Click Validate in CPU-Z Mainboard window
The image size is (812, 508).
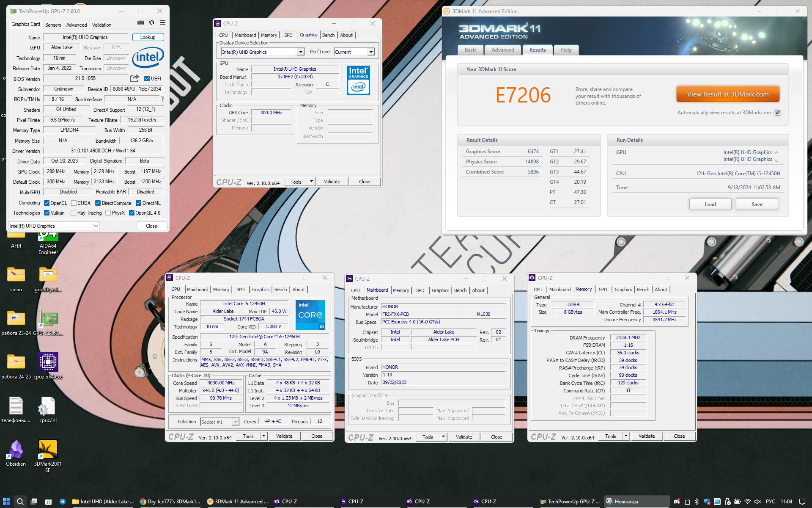coord(464,437)
